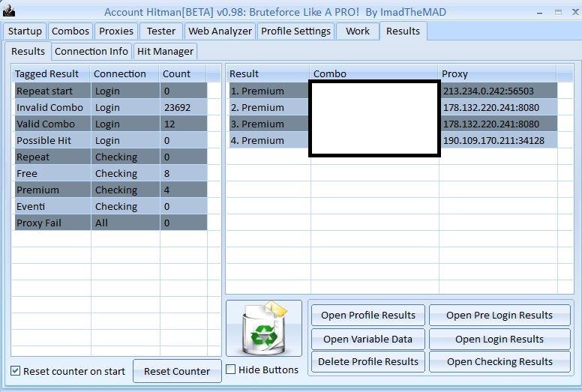
Task: Click the Proxy column header
Action: pyautogui.click(x=496, y=73)
